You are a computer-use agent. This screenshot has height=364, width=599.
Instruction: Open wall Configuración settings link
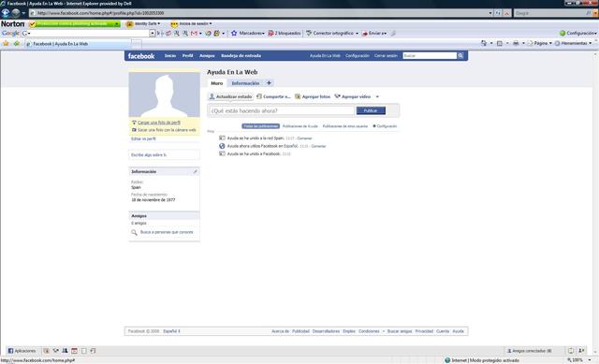point(385,126)
